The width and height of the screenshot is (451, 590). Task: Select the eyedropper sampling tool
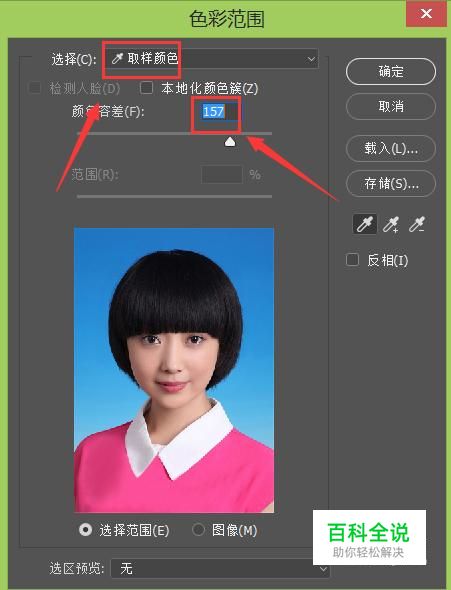pyautogui.click(x=364, y=224)
